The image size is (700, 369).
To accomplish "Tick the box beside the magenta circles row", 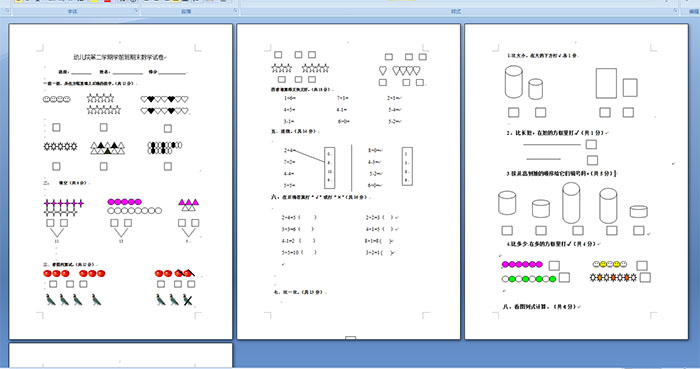I will tap(554, 266).
